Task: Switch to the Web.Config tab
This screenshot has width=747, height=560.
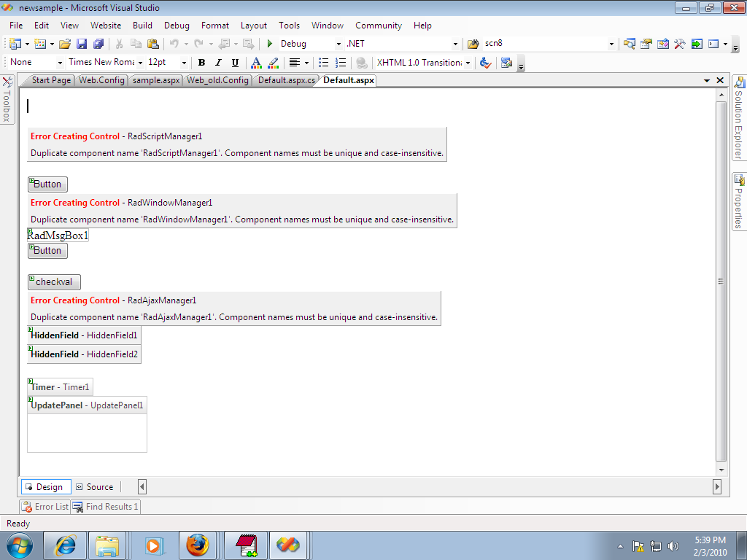Action: [x=101, y=80]
